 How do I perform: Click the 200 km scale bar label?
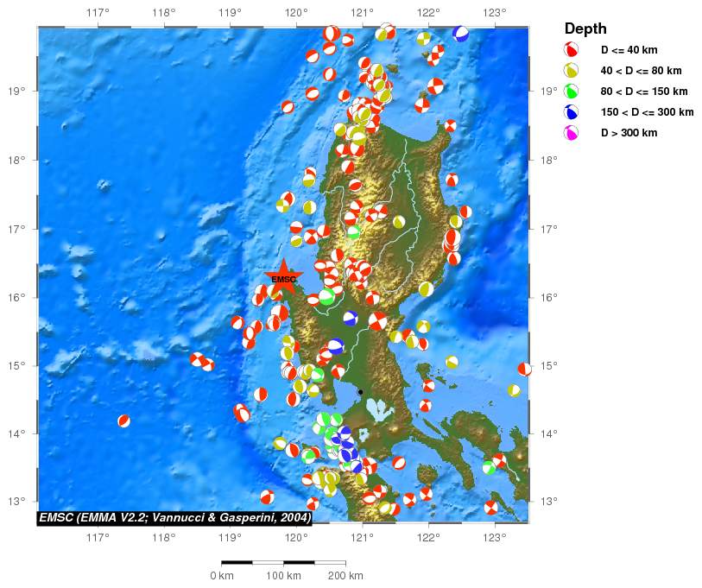(345, 576)
